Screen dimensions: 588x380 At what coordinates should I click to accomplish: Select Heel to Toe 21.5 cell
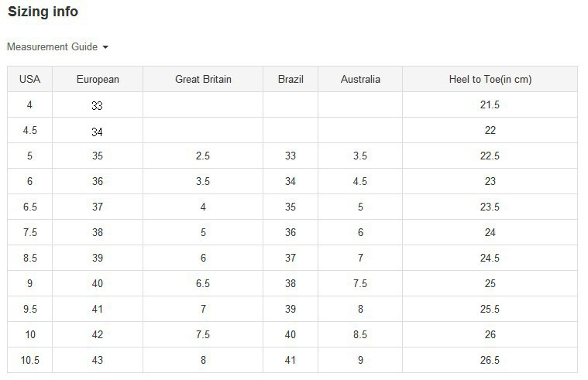[490, 104]
